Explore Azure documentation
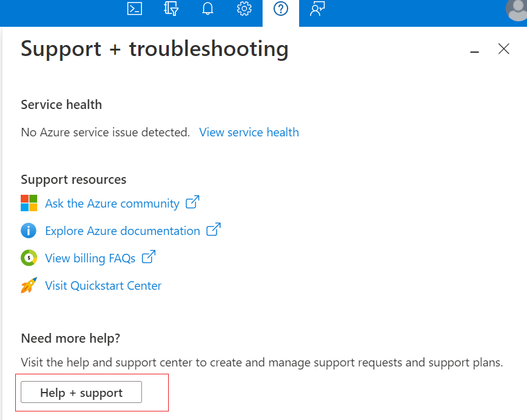 (x=122, y=230)
